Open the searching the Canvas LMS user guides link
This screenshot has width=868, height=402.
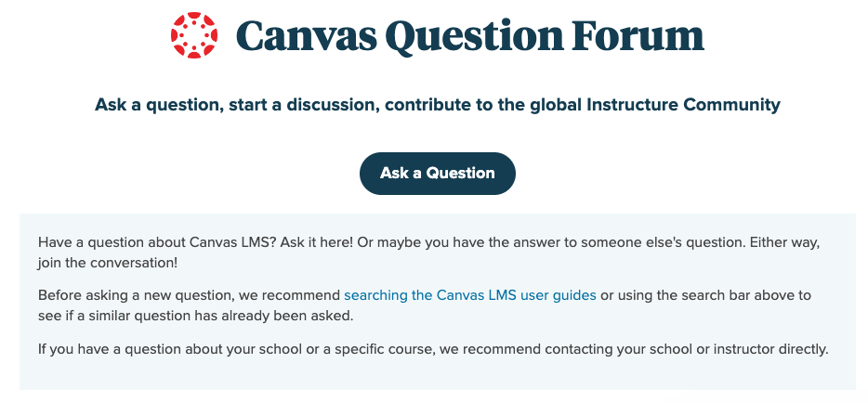[x=470, y=295]
